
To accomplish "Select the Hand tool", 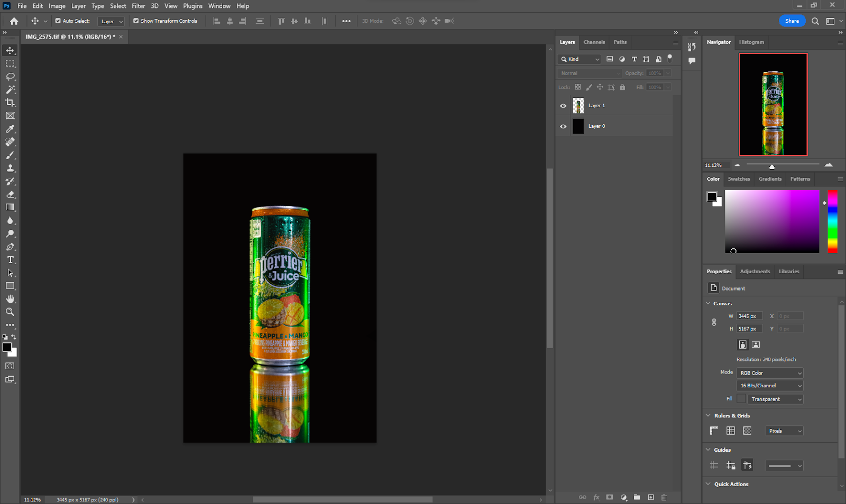I will (10, 299).
